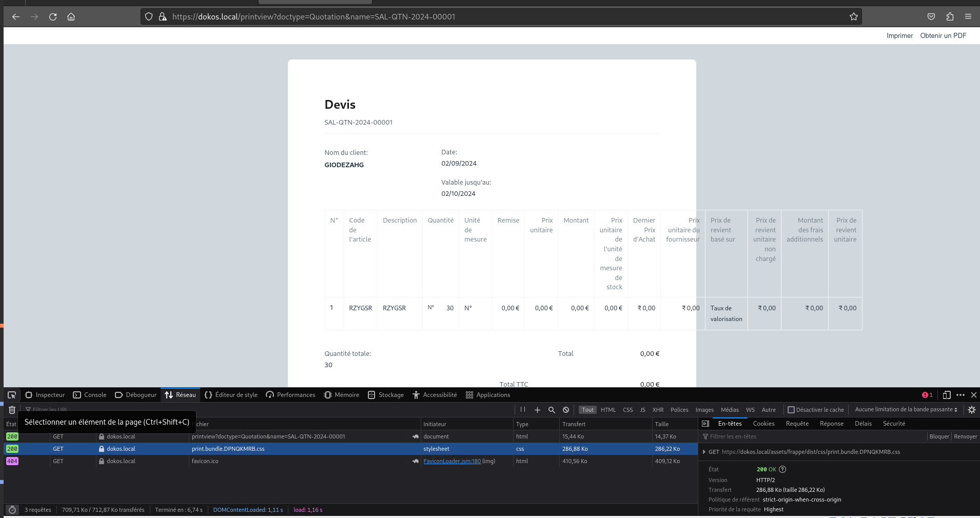
Task: Open the Performances tab
Action: [290, 395]
